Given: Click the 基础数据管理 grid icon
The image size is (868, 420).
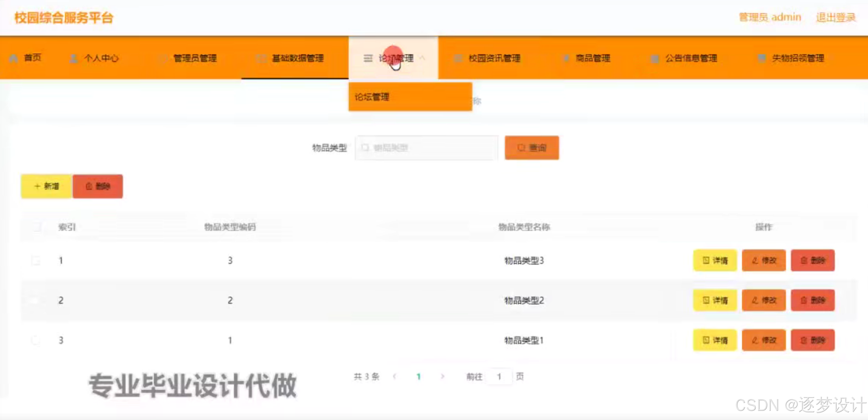Looking at the screenshot, I should pyautogui.click(x=261, y=58).
